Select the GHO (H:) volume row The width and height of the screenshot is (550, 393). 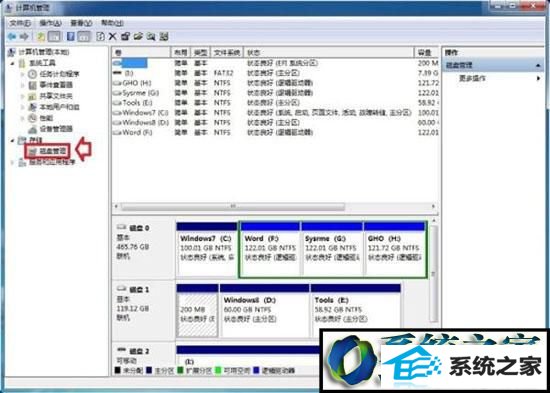point(276,83)
